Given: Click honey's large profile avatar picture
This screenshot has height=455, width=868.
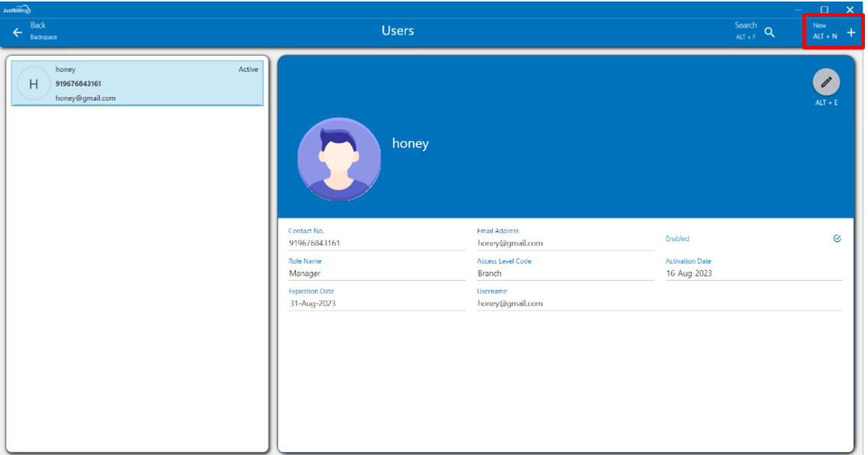Looking at the screenshot, I should (339, 160).
